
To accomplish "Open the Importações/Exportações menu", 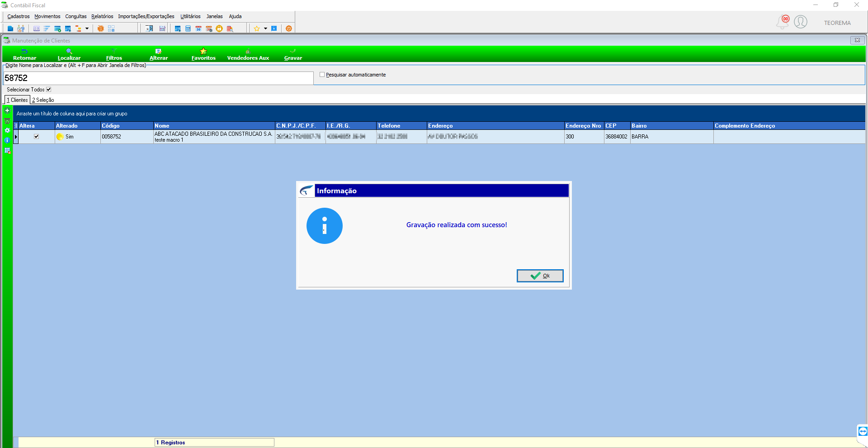I will (x=146, y=16).
